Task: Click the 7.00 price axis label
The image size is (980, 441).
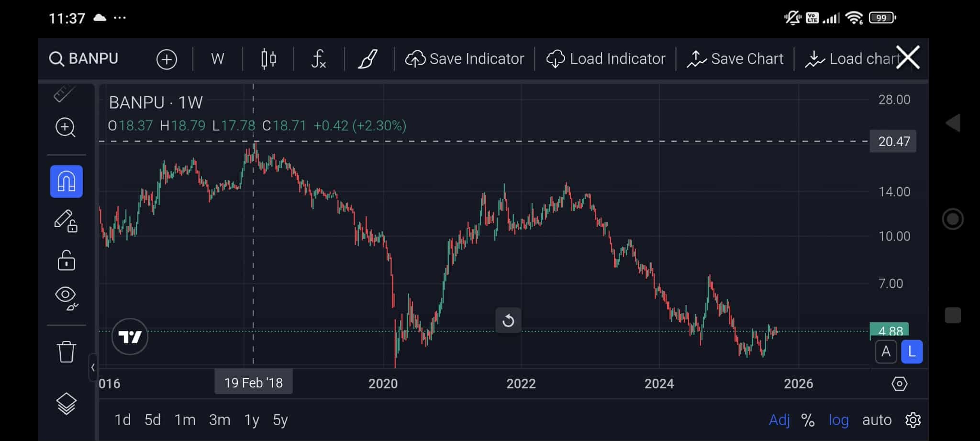Action: tap(891, 283)
